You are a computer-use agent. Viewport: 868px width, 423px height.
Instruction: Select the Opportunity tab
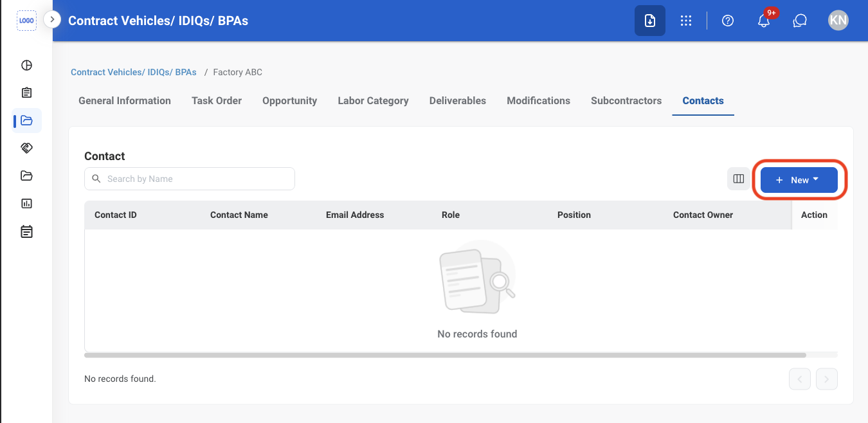(290, 101)
